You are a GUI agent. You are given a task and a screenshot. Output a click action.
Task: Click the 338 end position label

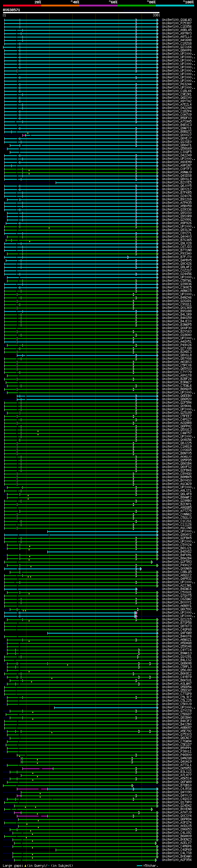(155, 15)
